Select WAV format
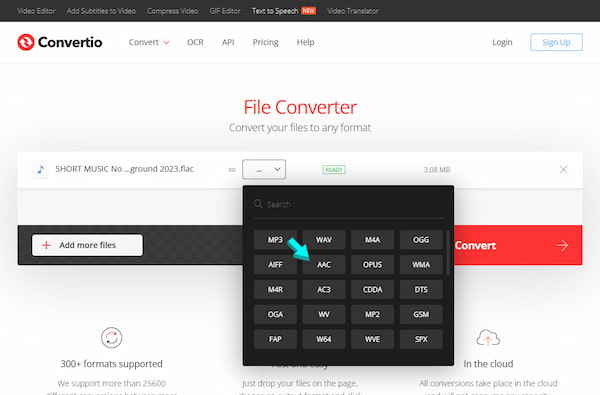Image resolution: width=600 pixels, height=395 pixels. tap(324, 240)
